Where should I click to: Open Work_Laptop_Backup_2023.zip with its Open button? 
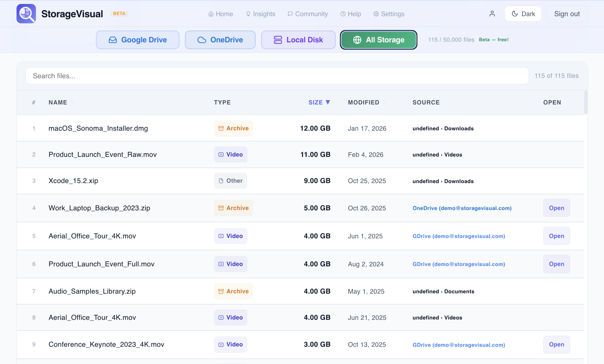pyautogui.click(x=557, y=208)
